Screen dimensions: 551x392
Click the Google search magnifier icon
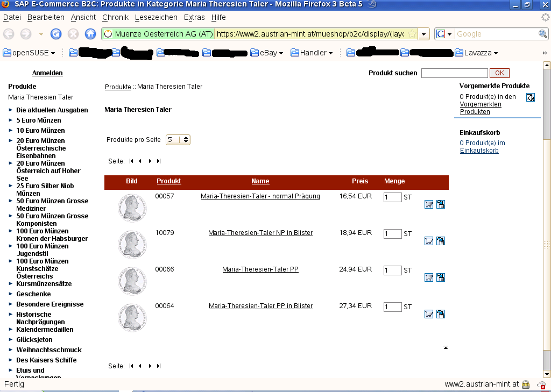pyautogui.click(x=543, y=34)
